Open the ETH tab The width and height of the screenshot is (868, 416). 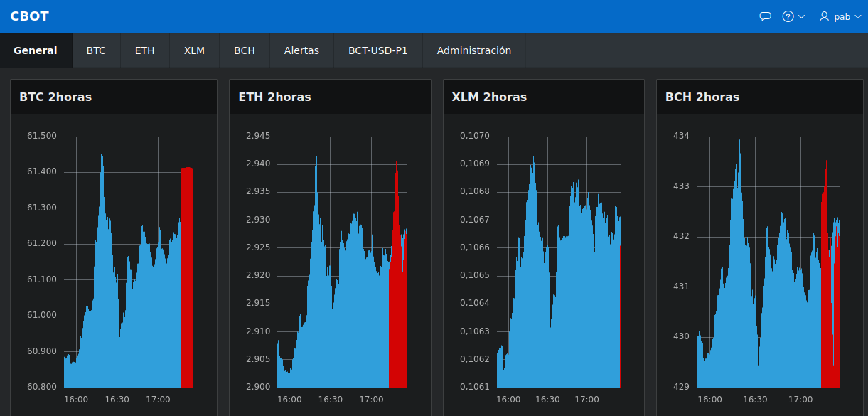point(144,50)
